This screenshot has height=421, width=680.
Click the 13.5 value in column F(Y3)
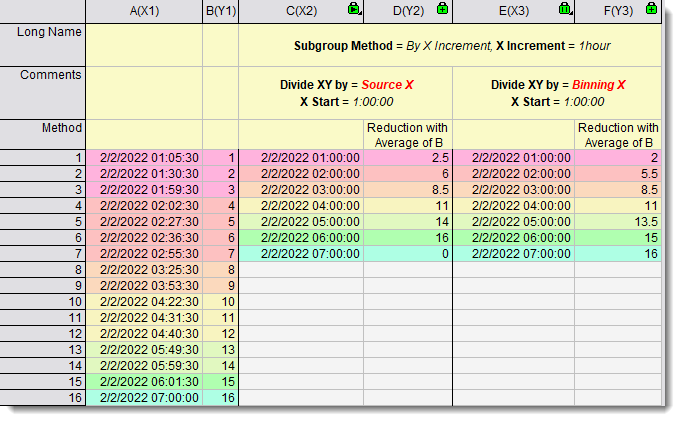coord(619,221)
